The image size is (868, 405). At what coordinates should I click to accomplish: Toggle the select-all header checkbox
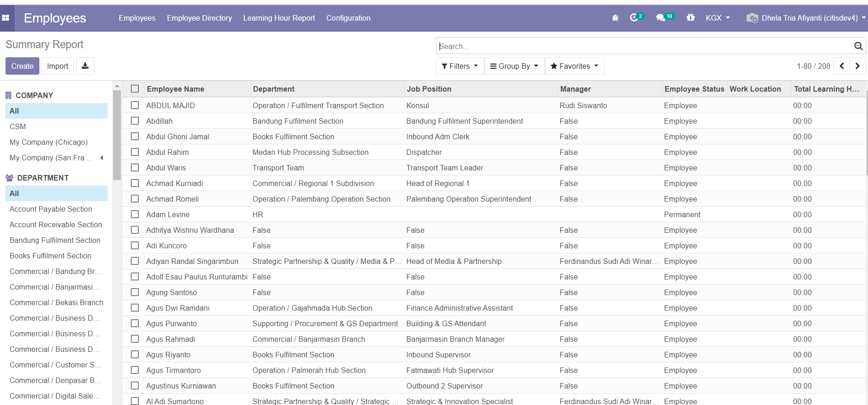[135, 88]
